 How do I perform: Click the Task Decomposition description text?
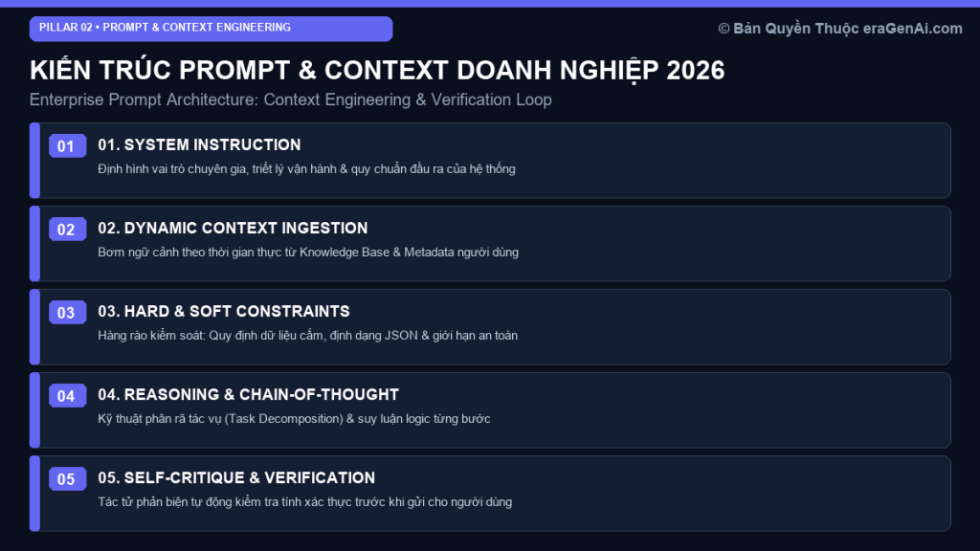294,419
